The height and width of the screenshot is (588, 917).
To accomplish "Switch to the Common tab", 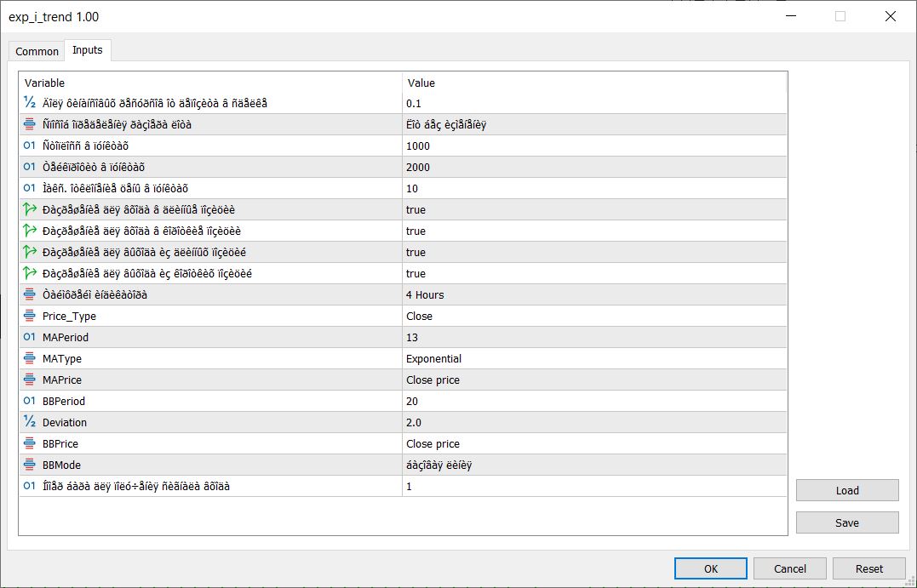I will coord(37,51).
